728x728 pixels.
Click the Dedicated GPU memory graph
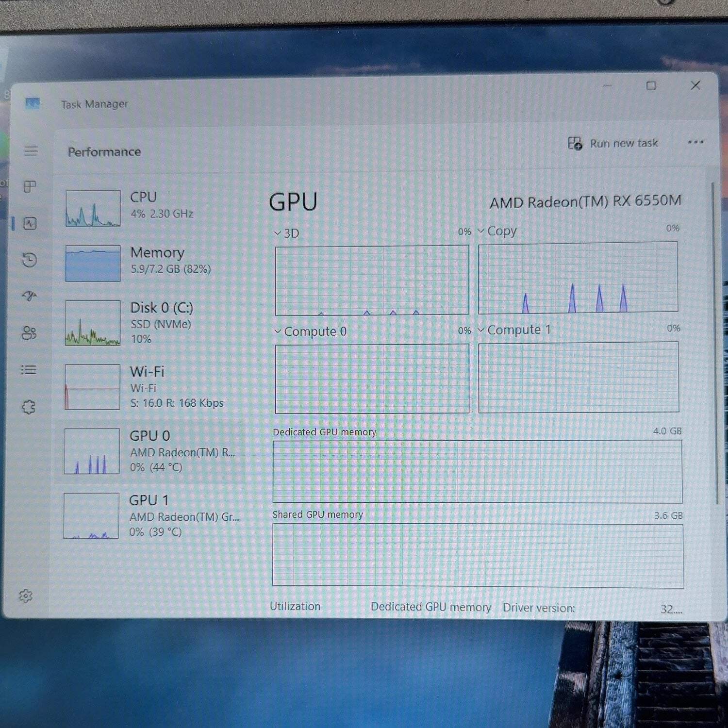[x=478, y=471]
